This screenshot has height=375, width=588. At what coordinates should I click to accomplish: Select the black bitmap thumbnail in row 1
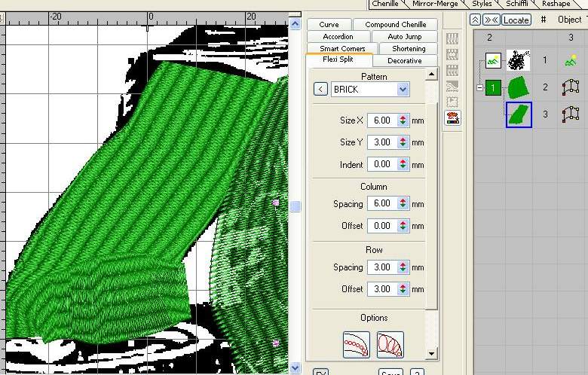519,60
